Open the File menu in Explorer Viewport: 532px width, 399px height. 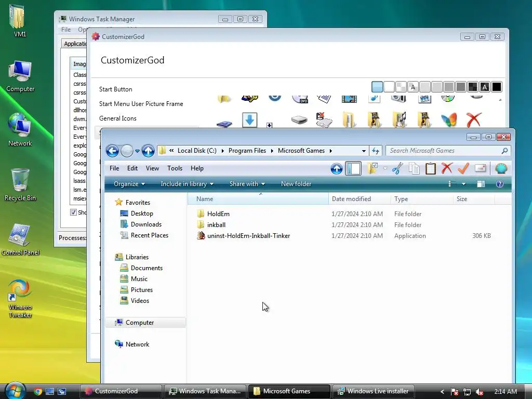coord(114,168)
